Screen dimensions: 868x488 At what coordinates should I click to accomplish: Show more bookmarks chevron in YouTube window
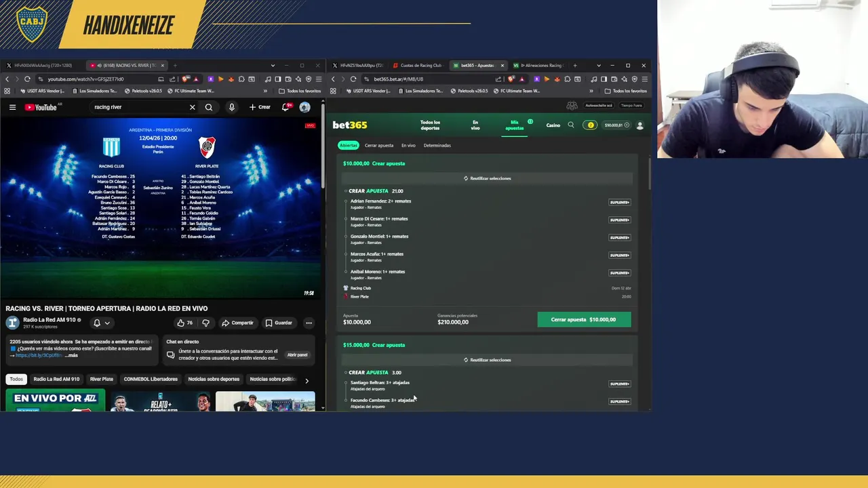click(265, 91)
